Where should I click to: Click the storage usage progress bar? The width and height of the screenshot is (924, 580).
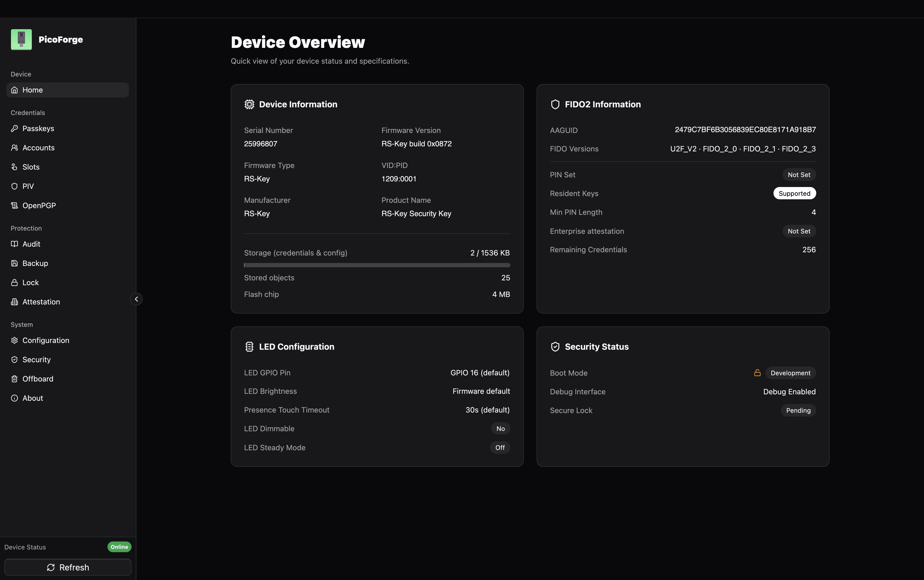(x=377, y=265)
